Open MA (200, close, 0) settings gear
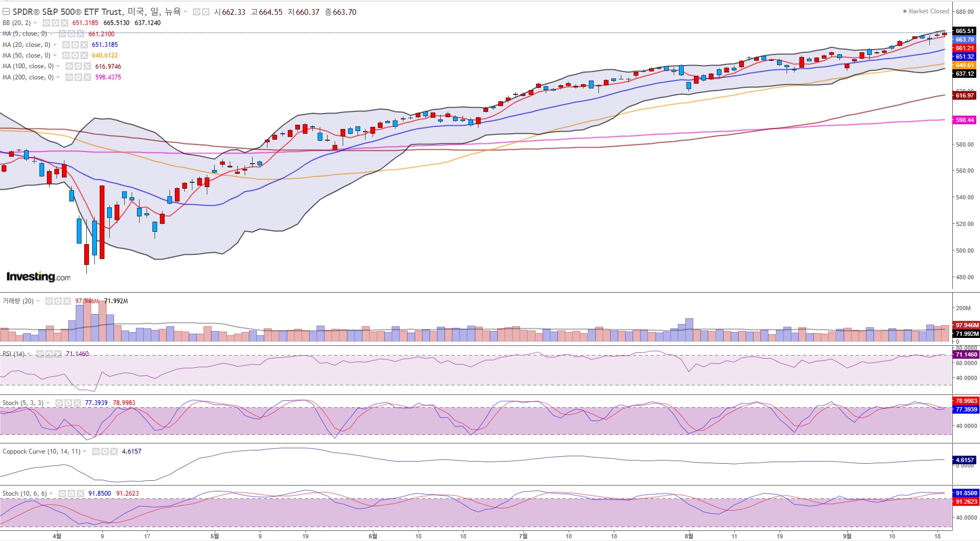Screen dimensions: 980x541 point(78,77)
